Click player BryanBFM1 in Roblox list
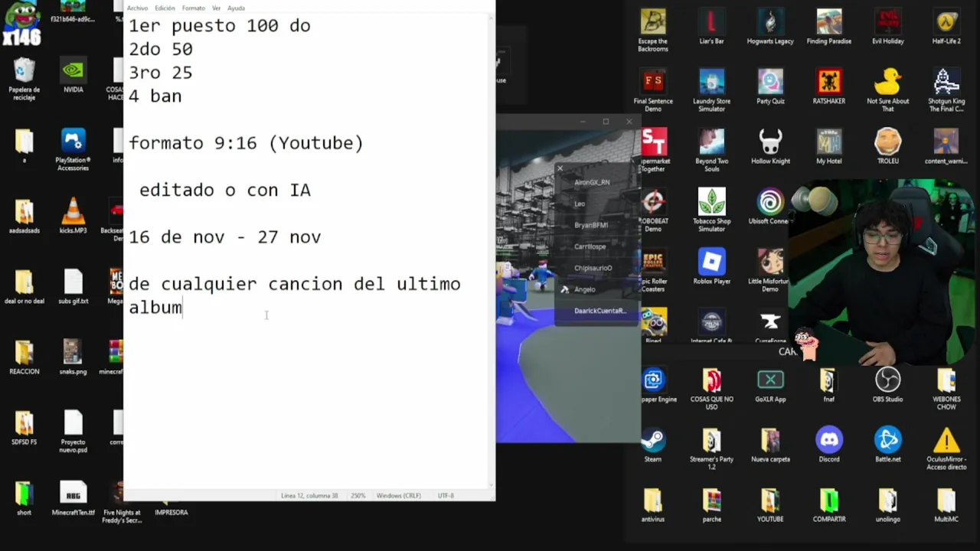Image resolution: width=980 pixels, height=551 pixels. coord(591,225)
